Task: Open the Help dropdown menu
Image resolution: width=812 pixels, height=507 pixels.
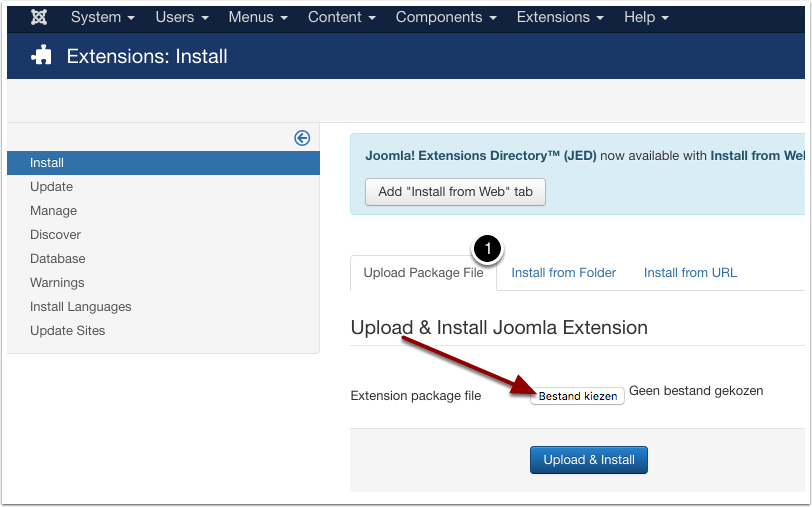Action: point(646,17)
